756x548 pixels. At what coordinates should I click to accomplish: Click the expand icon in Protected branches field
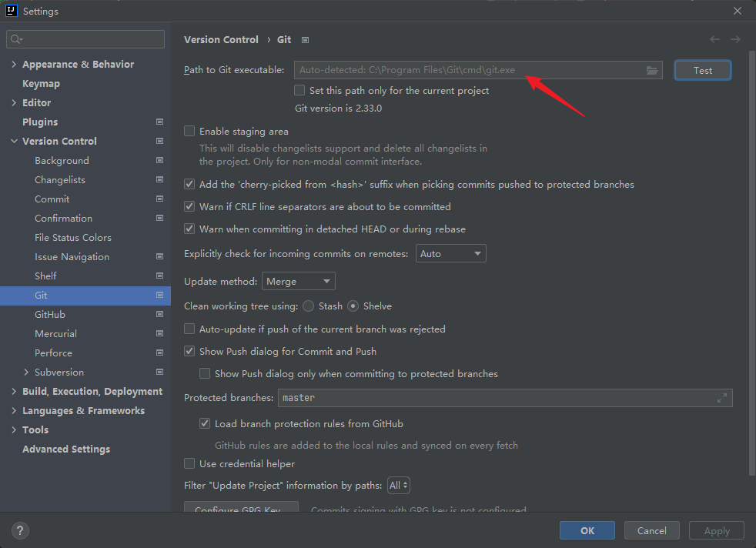(x=722, y=398)
